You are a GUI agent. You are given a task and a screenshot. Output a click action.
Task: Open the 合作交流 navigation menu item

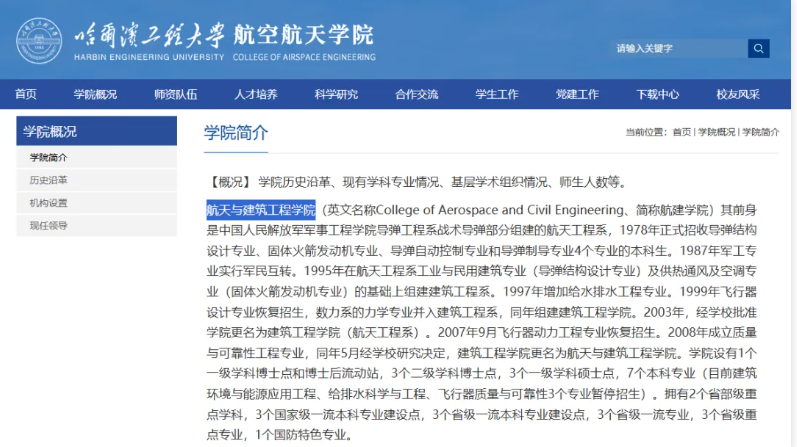pos(416,94)
